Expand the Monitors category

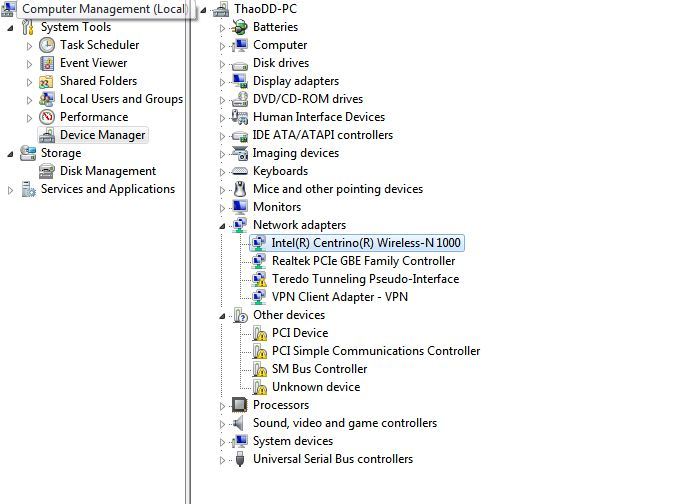click(222, 208)
